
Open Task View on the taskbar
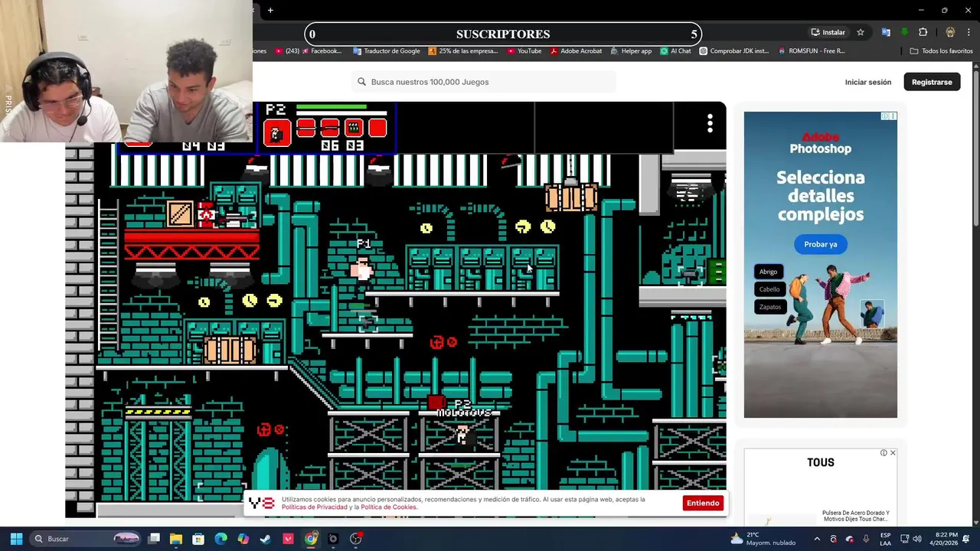pyautogui.click(x=154, y=539)
